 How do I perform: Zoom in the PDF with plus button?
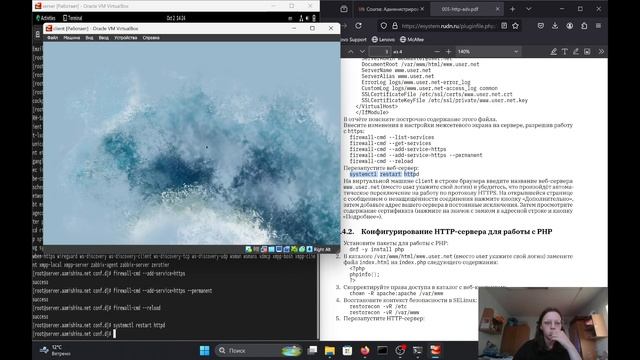click(x=448, y=52)
